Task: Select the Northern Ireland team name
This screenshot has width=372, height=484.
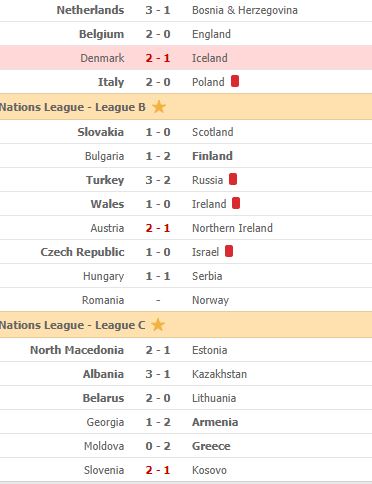Action: coord(232,228)
